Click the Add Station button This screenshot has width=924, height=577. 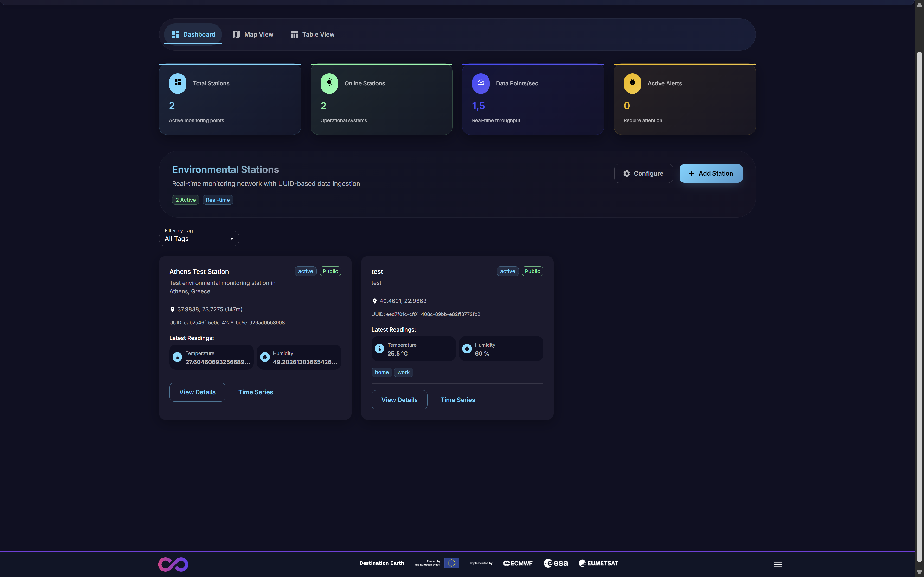[711, 173]
